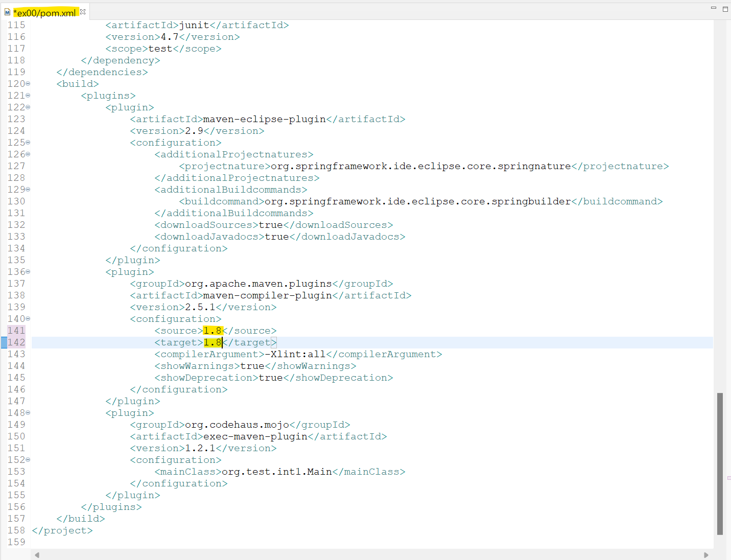
Task: Click the text 'junit' in artifactId
Action: click(194, 25)
